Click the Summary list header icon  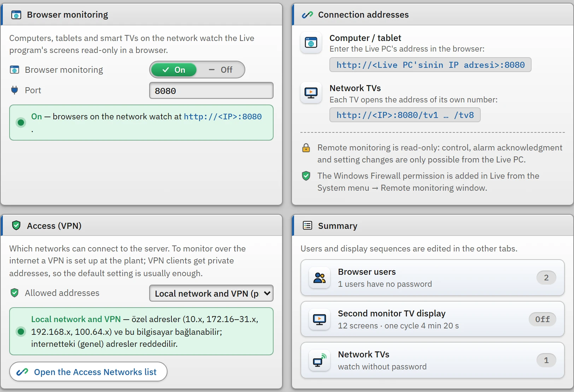307,226
